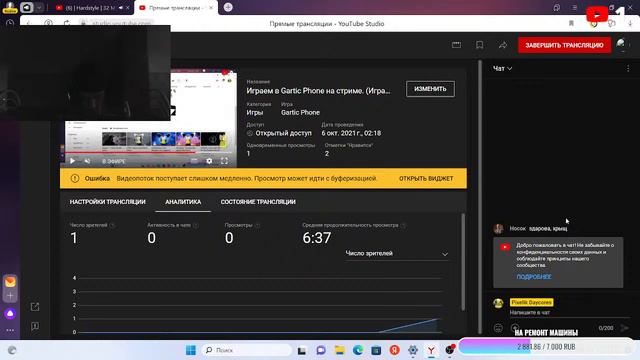Click the browser downloads arrow icon

click(631, 24)
